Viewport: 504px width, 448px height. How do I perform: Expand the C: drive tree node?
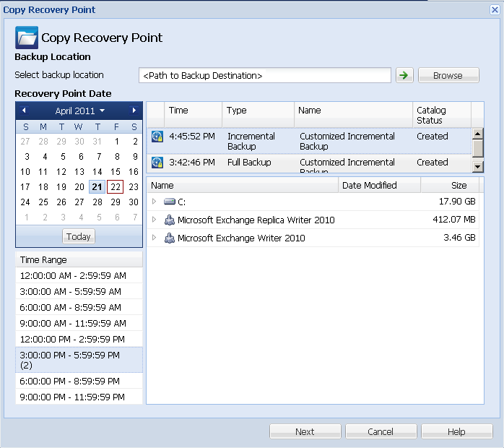[154, 202]
